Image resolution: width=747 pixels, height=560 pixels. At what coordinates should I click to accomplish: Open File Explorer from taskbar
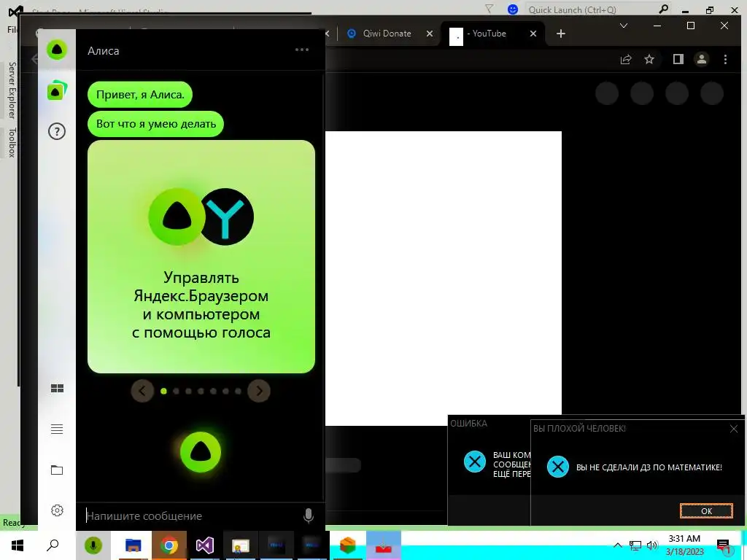tap(133, 545)
